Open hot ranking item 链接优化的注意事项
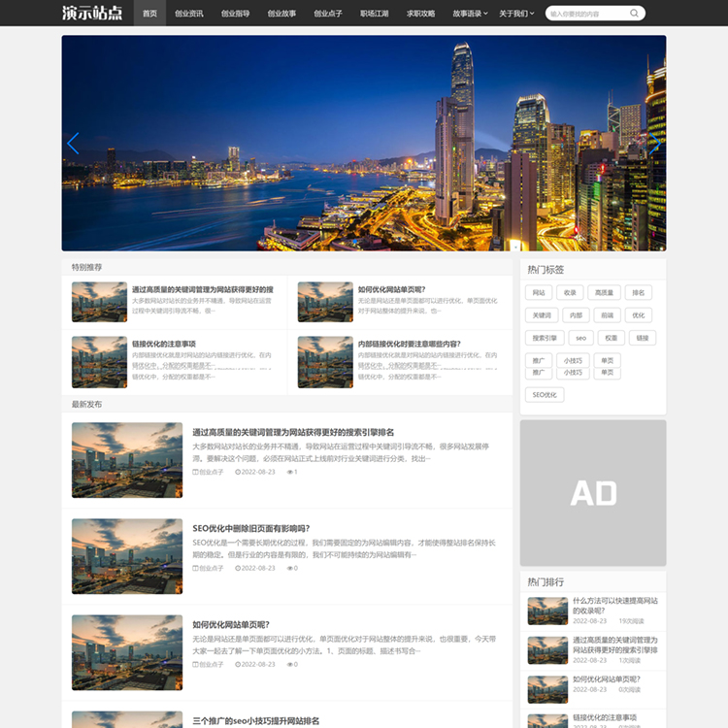728x728 pixels. coord(605,717)
